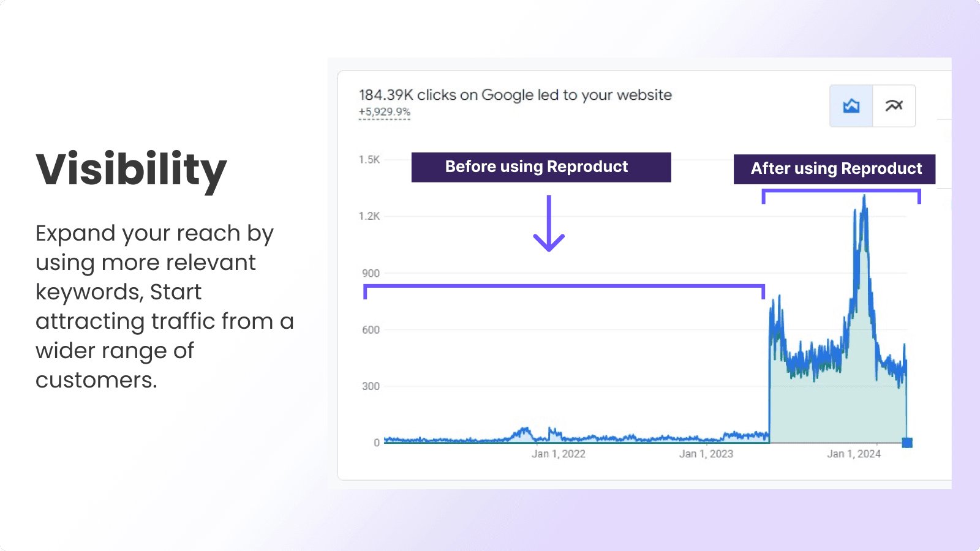Image resolution: width=980 pixels, height=551 pixels.
Task: Click the Jan 1, 2023 axis label
Action: (706, 454)
